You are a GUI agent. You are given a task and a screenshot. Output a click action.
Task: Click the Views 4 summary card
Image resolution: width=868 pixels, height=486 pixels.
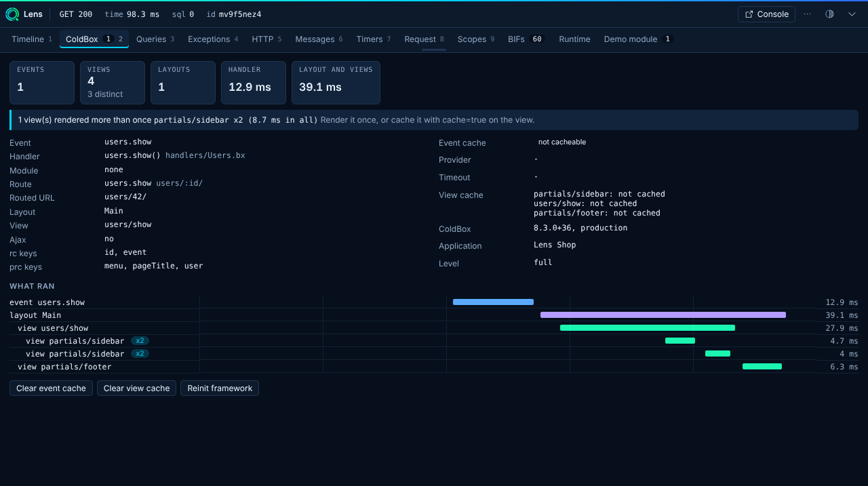(x=113, y=83)
